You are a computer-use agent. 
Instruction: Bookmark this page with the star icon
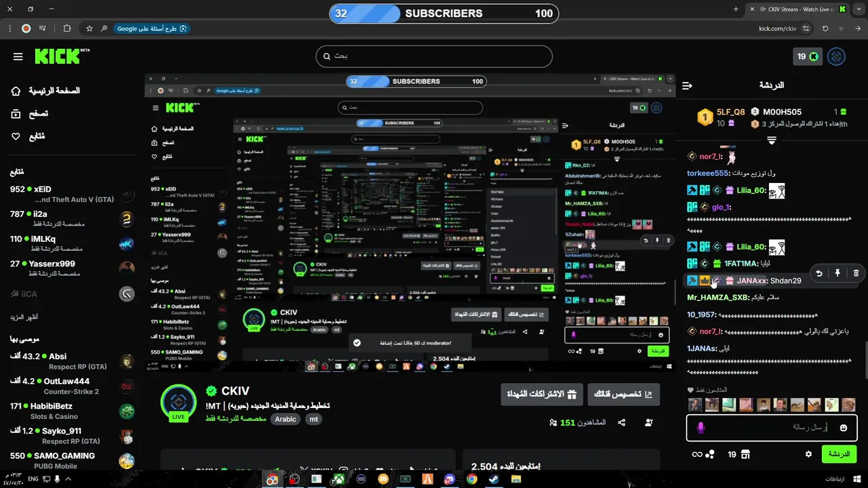point(89,28)
